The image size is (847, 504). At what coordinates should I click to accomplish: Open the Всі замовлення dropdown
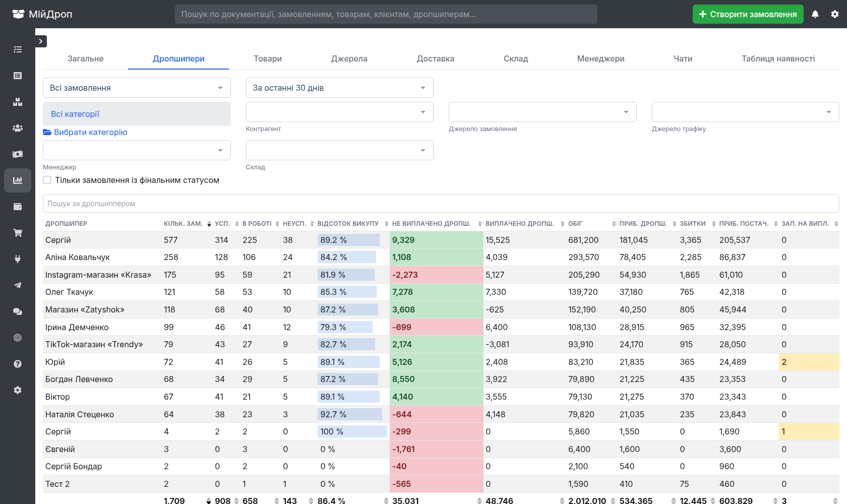coord(137,88)
